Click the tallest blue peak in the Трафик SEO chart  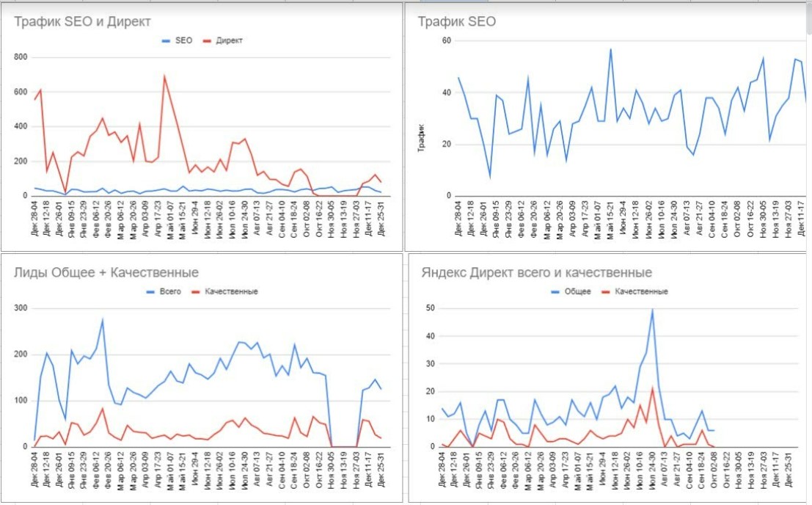click(x=610, y=50)
